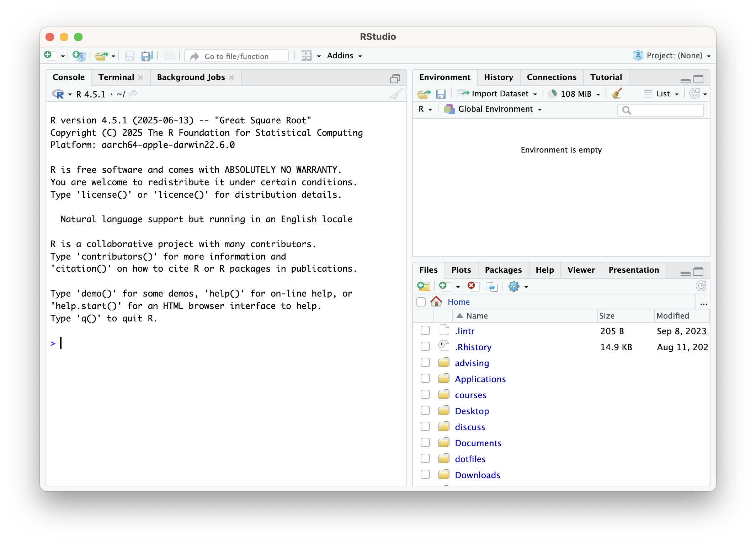Load workspace icon in Environment pane
Screen dimensions: 756x544
coord(424,94)
